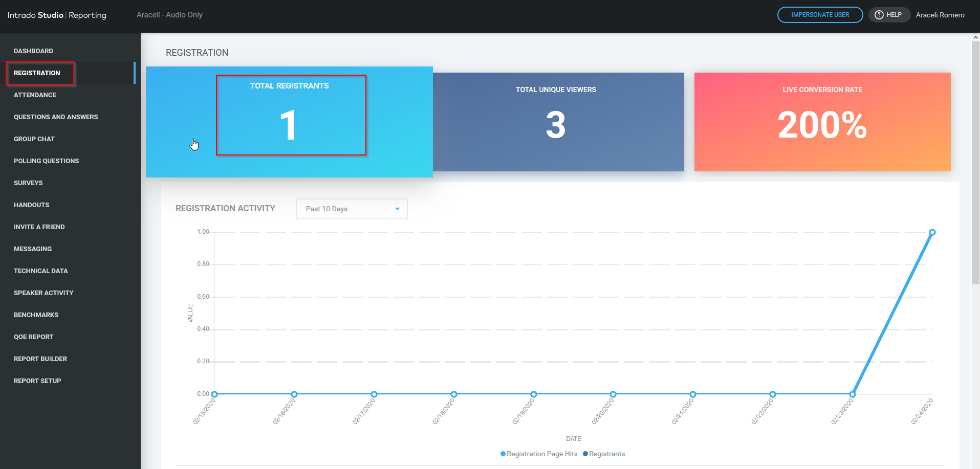Open Benchmarks section

pos(36,315)
